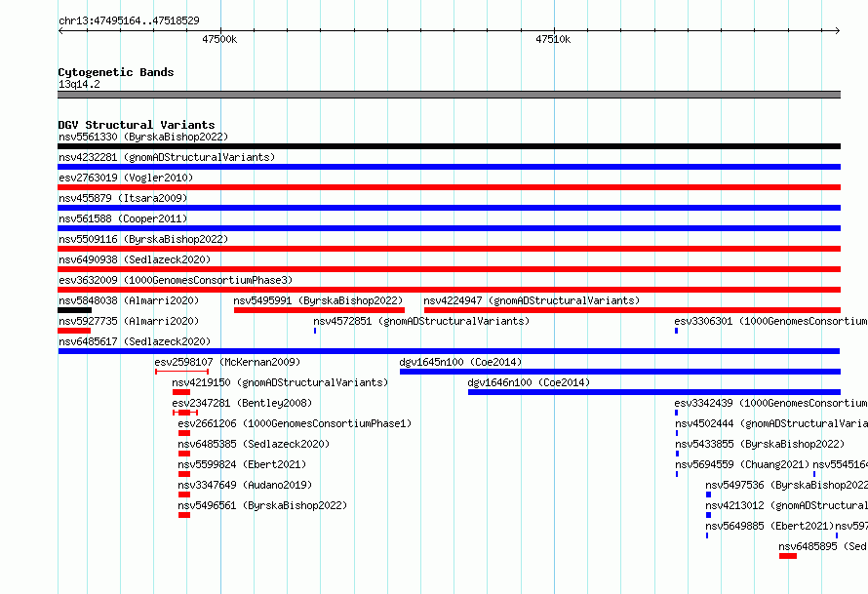Image resolution: width=868 pixels, height=594 pixels.
Task: Select the dgv1645n100 blue bar
Action: click(x=620, y=372)
